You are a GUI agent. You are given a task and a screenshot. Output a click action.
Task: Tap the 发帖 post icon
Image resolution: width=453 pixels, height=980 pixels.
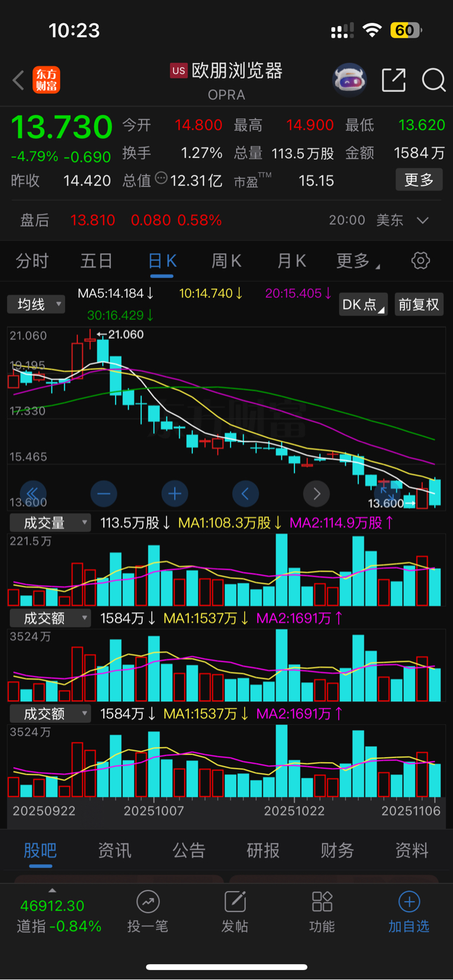[x=235, y=902]
